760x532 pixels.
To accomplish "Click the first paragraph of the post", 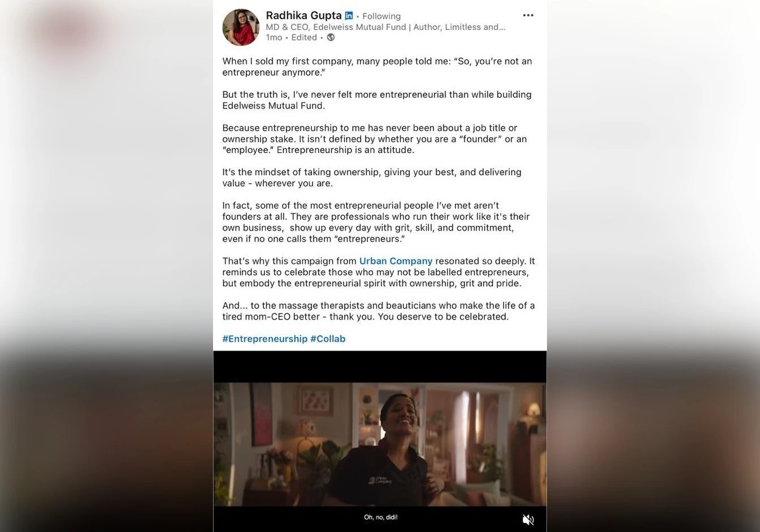I will (x=377, y=67).
